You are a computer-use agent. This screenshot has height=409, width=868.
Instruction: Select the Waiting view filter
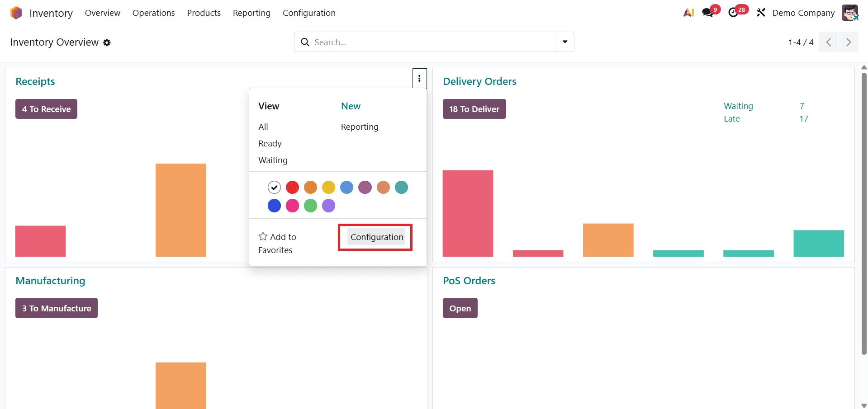(x=273, y=160)
